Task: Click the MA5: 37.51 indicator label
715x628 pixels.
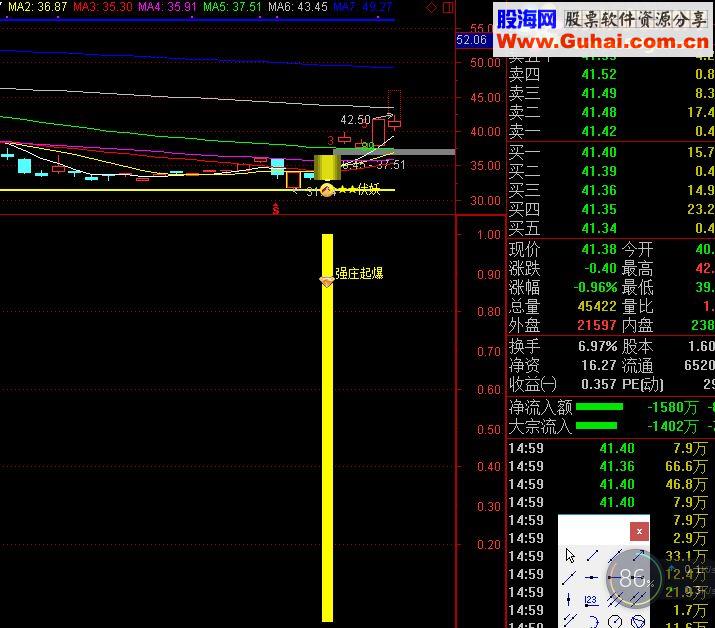Action: pyautogui.click(x=232, y=7)
